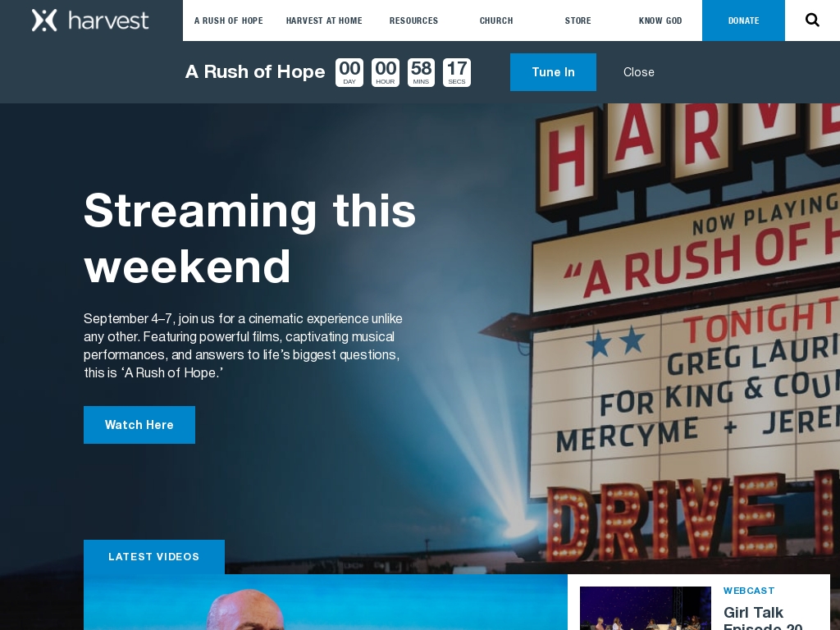Expand the Know God menu
Screen dimensions: 840x630
(x=660, y=21)
